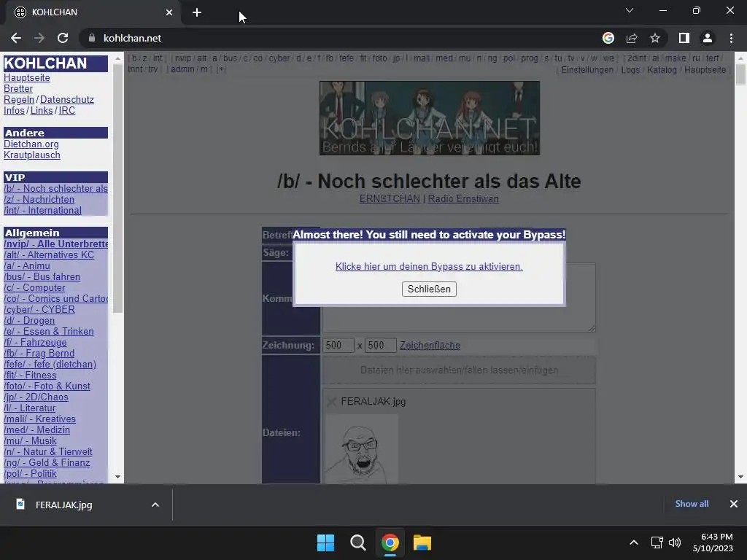View site information lock icon

click(x=92, y=38)
